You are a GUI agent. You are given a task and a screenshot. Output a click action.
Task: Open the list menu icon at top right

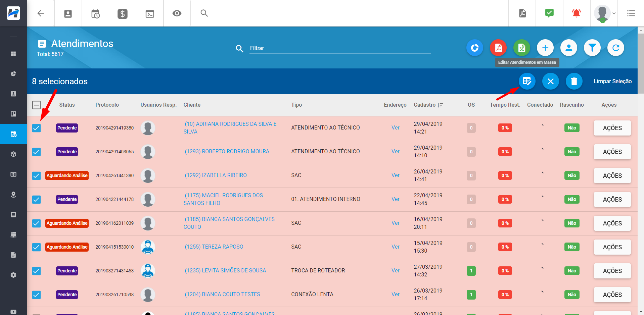click(x=631, y=13)
